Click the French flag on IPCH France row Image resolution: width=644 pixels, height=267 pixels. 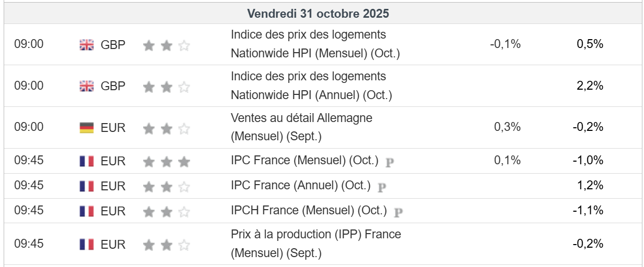pyautogui.click(x=87, y=211)
